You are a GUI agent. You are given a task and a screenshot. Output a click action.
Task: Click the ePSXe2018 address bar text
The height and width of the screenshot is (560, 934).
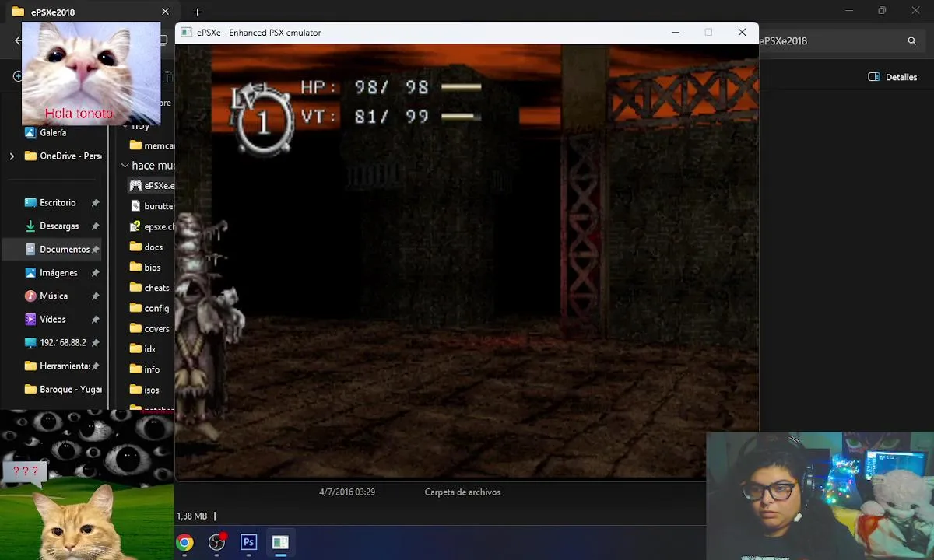(783, 41)
